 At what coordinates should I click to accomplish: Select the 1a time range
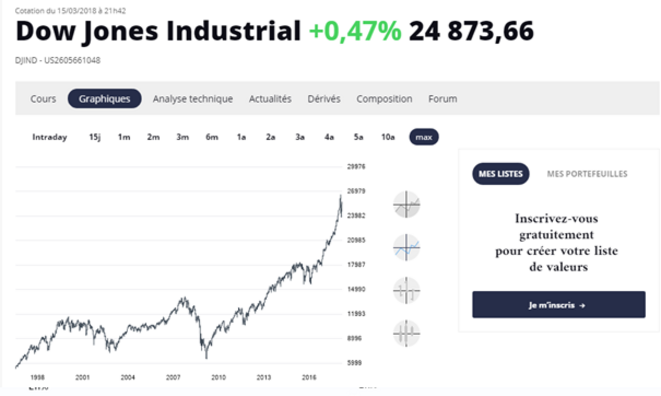241,137
